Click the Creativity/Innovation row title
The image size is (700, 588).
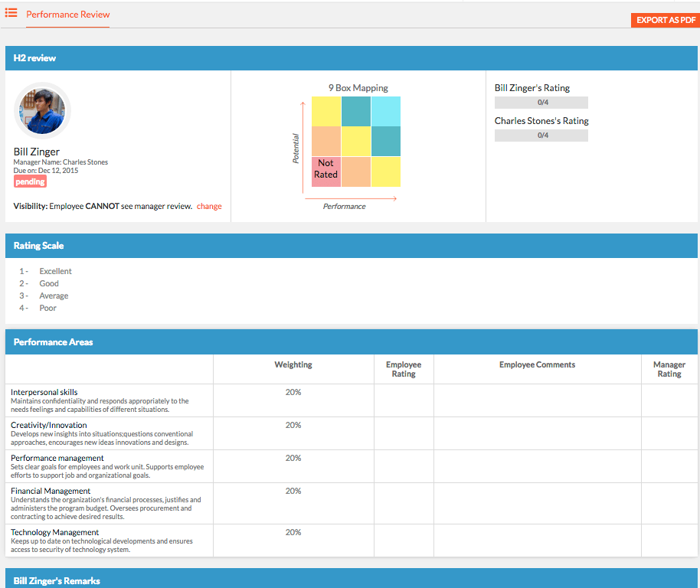tap(49, 425)
